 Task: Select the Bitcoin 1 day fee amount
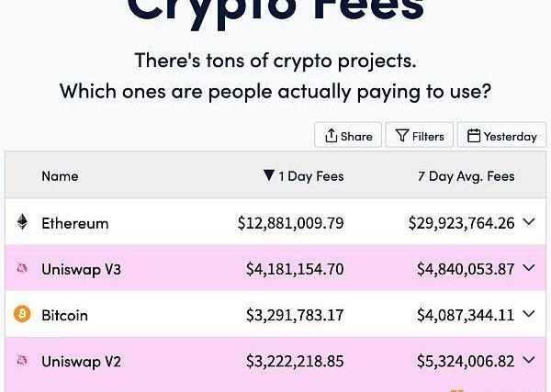coord(295,315)
